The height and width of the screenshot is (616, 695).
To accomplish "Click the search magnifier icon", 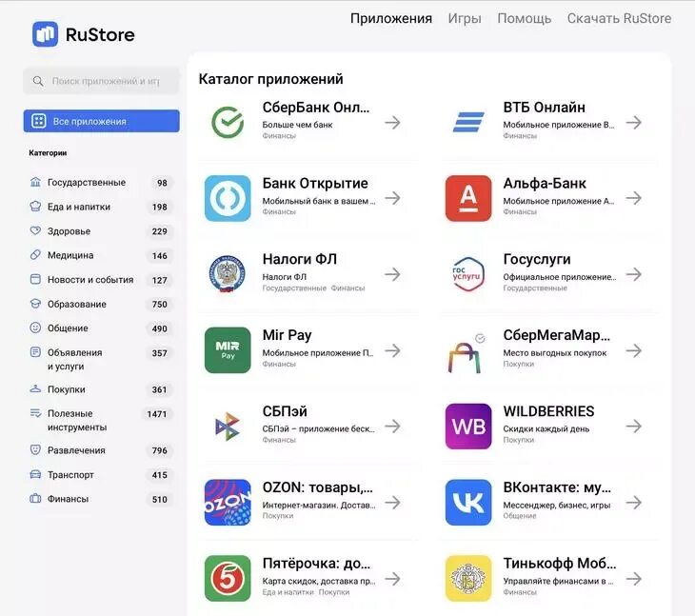I will coord(38,81).
